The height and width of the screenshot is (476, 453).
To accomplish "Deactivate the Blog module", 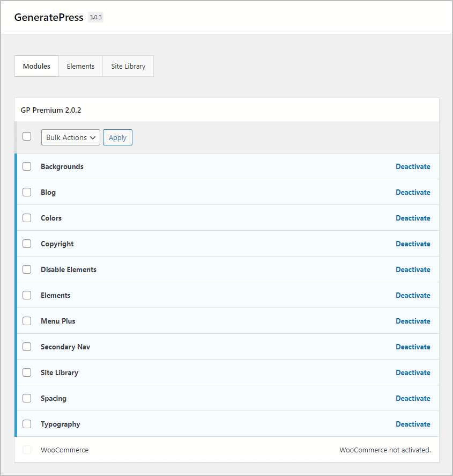I will [x=413, y=192].
